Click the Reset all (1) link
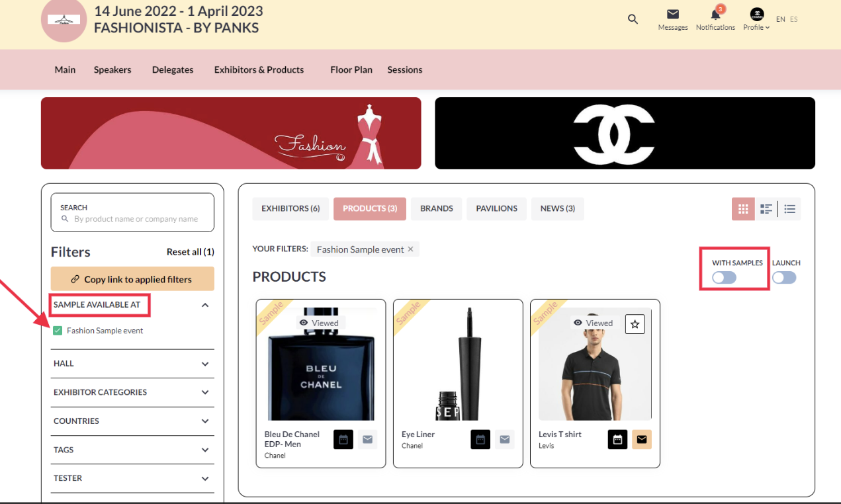This screenshot has height=504, width=841. pos(190,252)
